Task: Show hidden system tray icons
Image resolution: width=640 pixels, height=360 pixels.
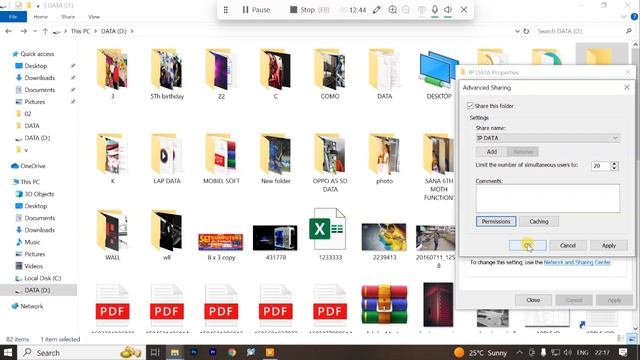Action: tap(519, 352)
